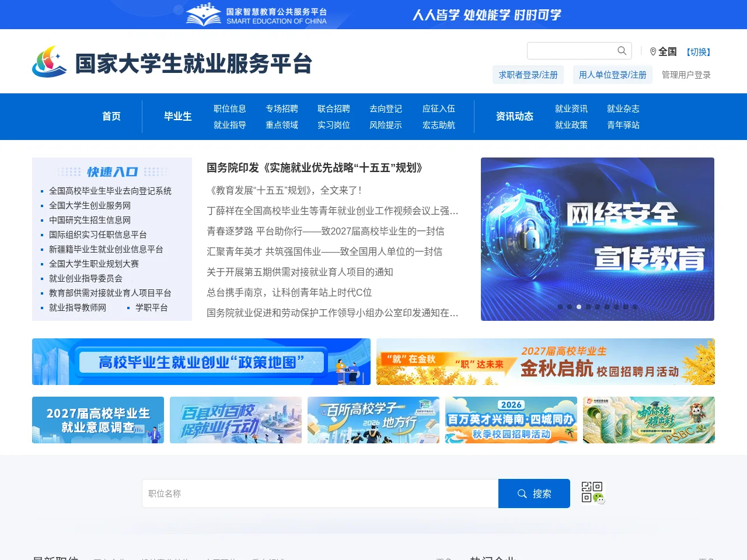
Task: Open headline 国务院印发《实施就业优先战略"十五五"规划》
Action: point(315,168)
